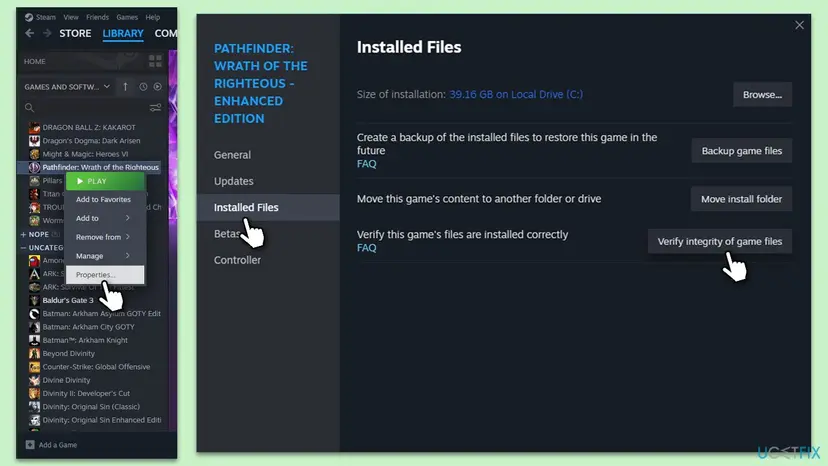Screen dimensions: 828x466
Task: Switch to the LIBRARY tab
Action: point(123,33)
